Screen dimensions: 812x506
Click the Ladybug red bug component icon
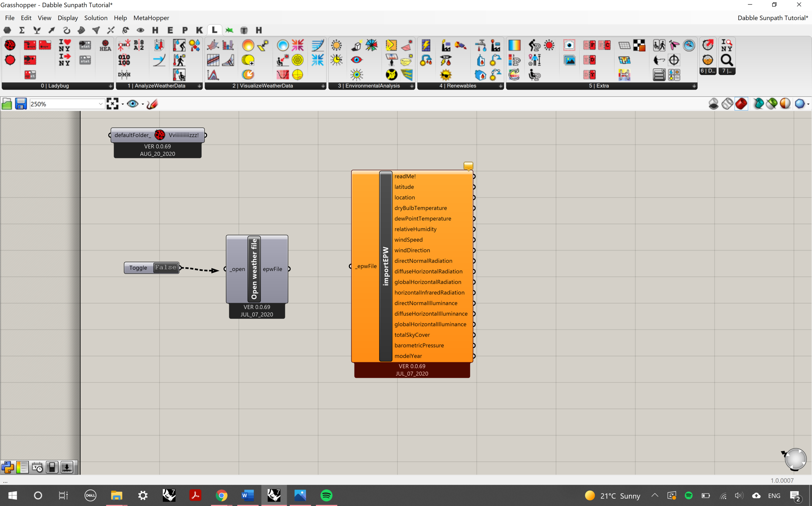click(x=10, y=45)
